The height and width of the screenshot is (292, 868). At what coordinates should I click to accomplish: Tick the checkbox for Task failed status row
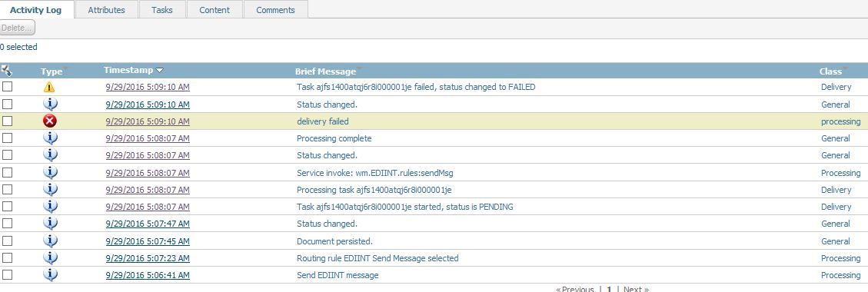(x=7, y=87)
